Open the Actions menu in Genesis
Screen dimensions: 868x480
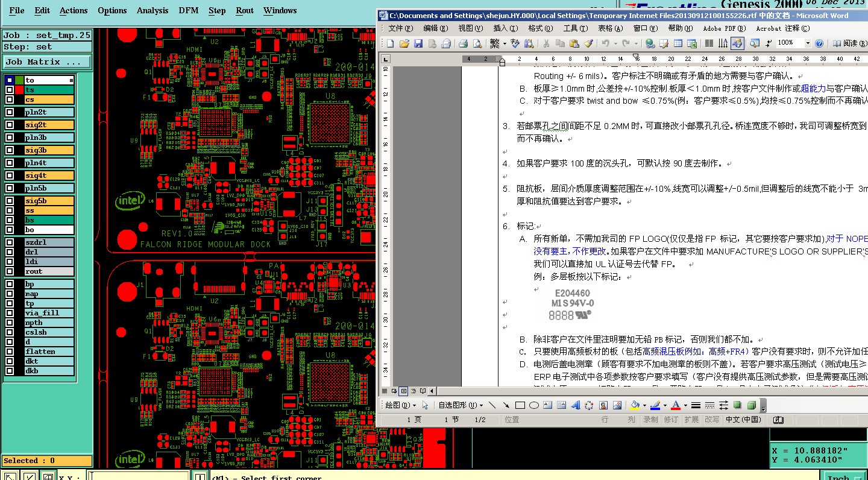[x=74, y=10]
